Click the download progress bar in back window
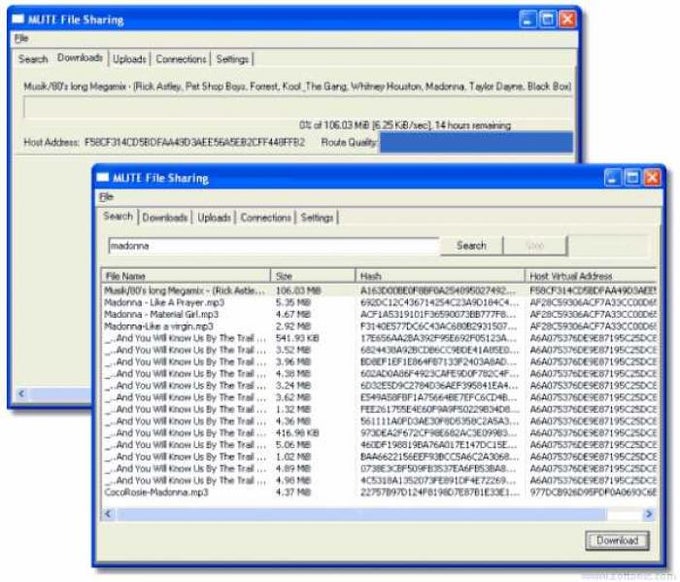This screenshot has height=582, width=680. click(298, 108)
